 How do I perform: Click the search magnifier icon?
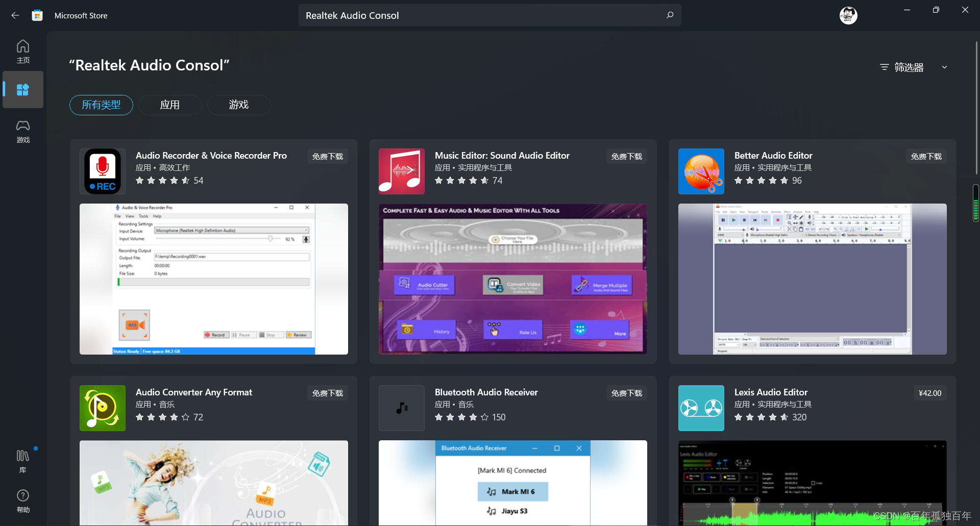(670, 15)
